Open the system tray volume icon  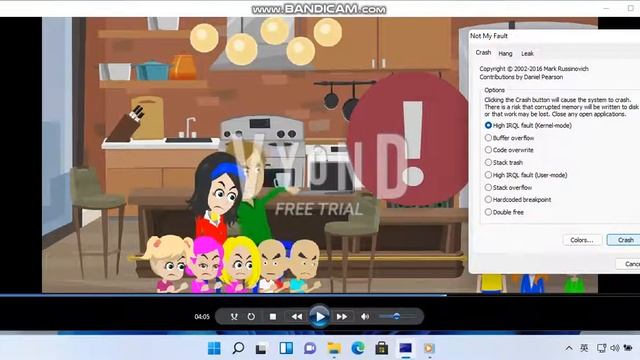pos(615,348)
